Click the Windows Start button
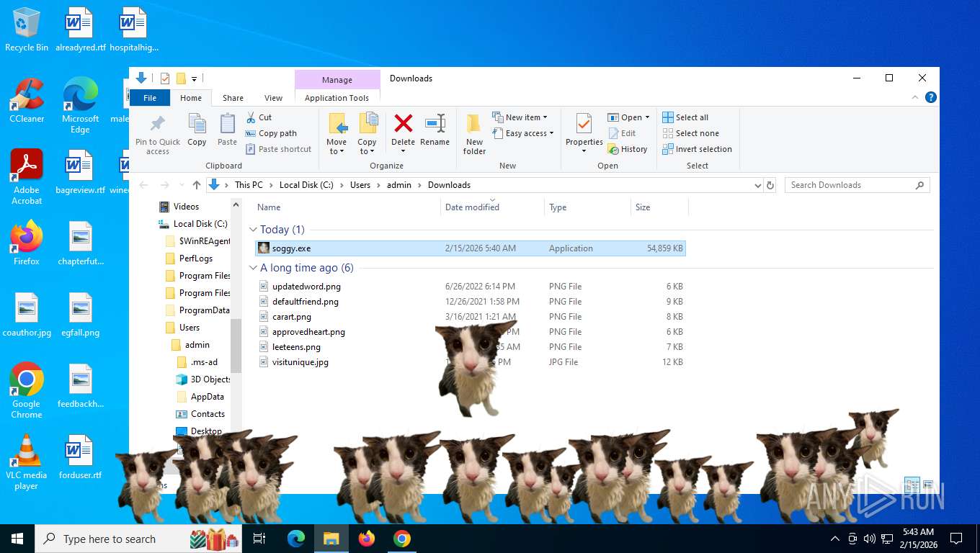 (17, 539)
